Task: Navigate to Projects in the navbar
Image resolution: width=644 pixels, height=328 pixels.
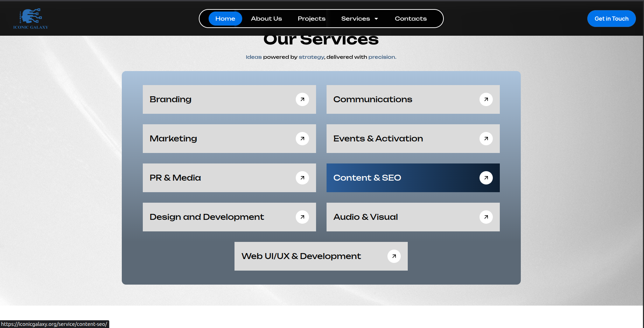Action: coord(311,19)
